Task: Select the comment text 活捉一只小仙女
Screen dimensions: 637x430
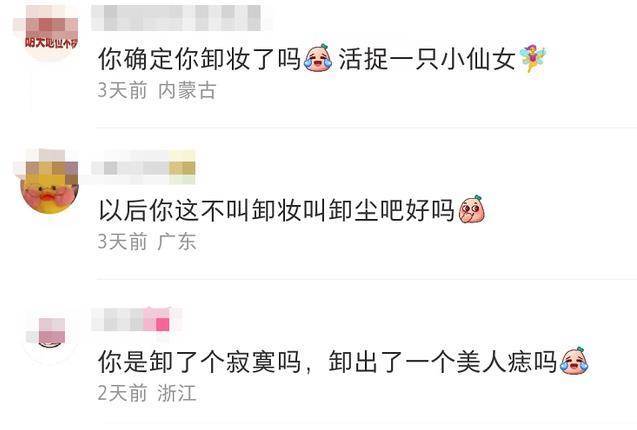Action: (428, 59)
